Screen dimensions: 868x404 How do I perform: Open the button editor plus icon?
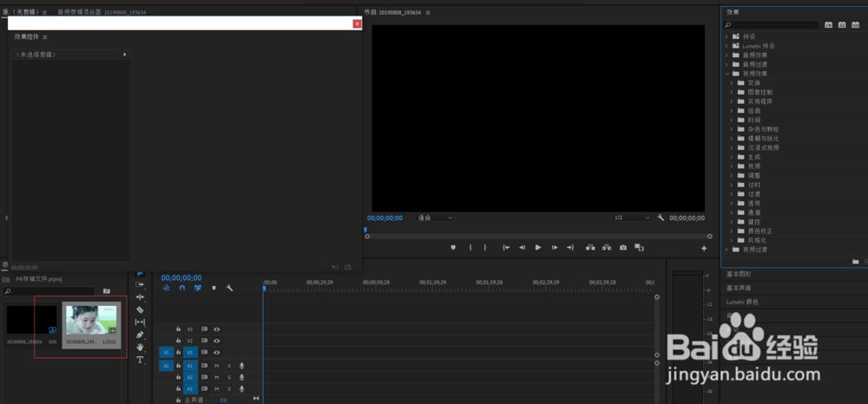click(x=704, y=248)
